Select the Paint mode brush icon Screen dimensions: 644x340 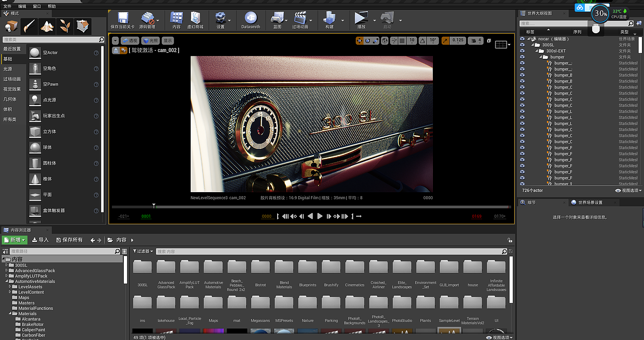(x=29, y=26)
